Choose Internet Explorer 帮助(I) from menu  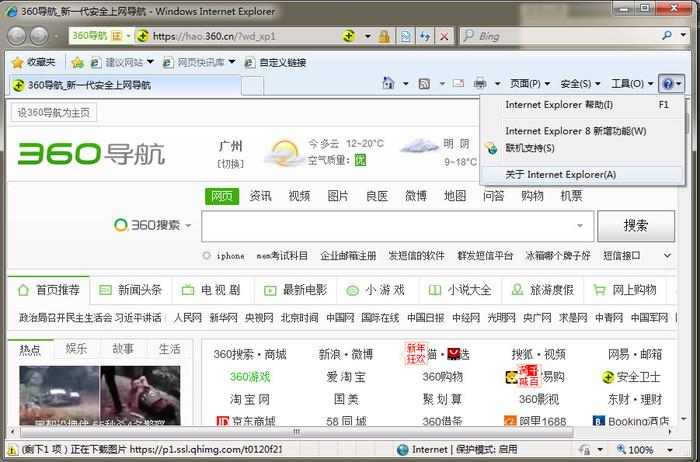tap(559, 105)
